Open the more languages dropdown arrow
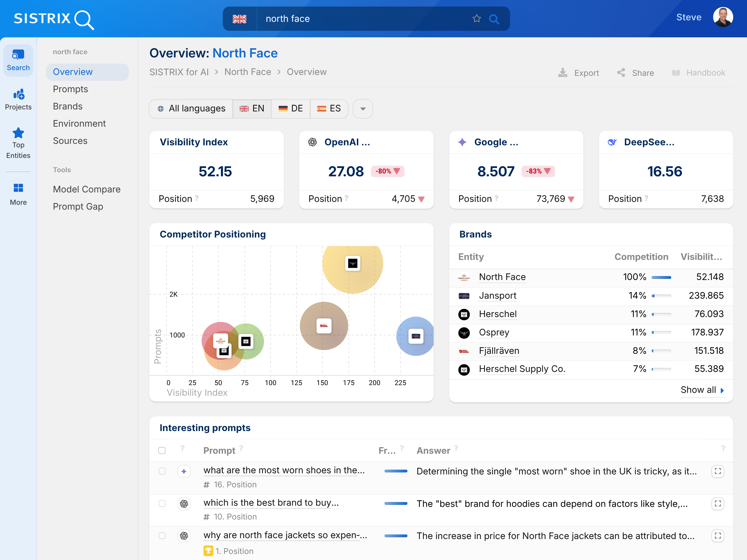This screenshot has height=560, width=747. click(x=363, y=109)
